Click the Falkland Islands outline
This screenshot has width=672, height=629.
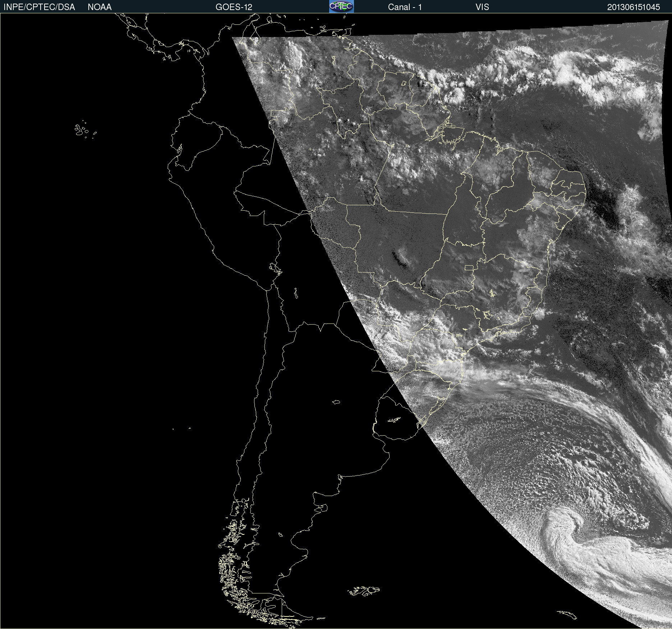point(364,591)
